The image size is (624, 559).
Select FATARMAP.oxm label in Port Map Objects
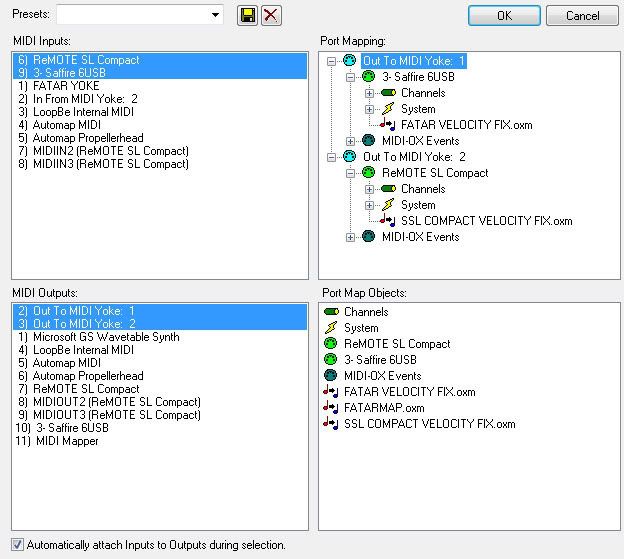pyautogui.click(x=384, y=408)
